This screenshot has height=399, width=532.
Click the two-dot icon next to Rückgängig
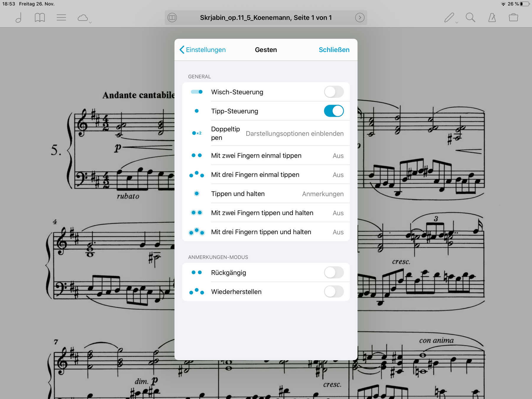tap(197, 272)
